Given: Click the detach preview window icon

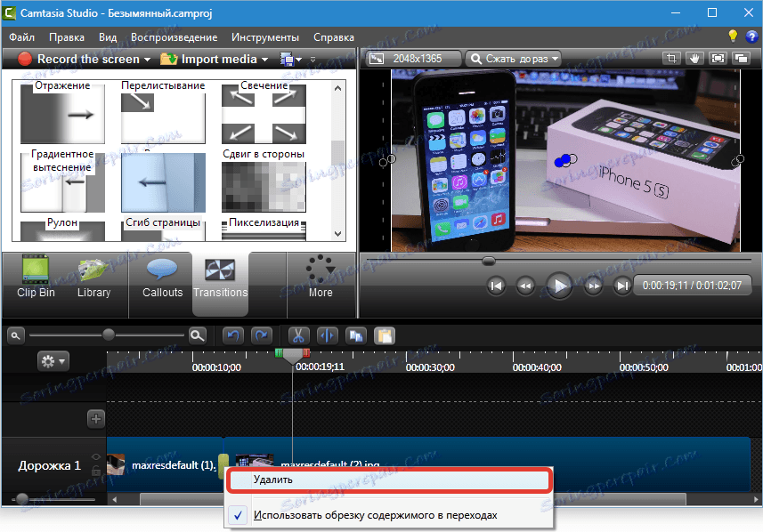Looking at the screenshot, I should [741, 59].
